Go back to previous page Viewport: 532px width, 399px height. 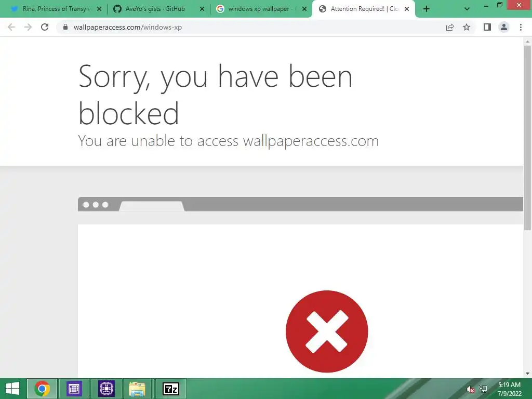click(x=11, y=27)
